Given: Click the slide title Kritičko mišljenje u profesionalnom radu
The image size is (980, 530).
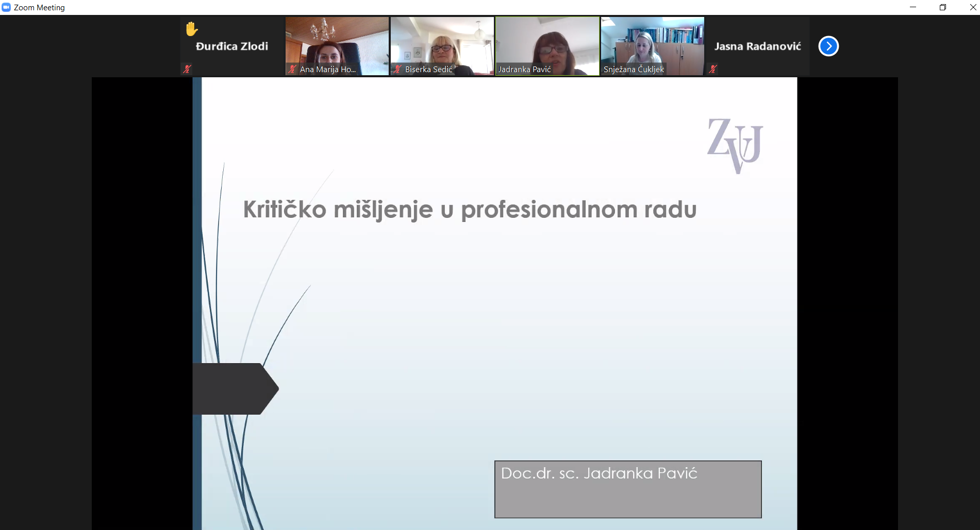Looking at the screenshot, I should pos(470,210).
